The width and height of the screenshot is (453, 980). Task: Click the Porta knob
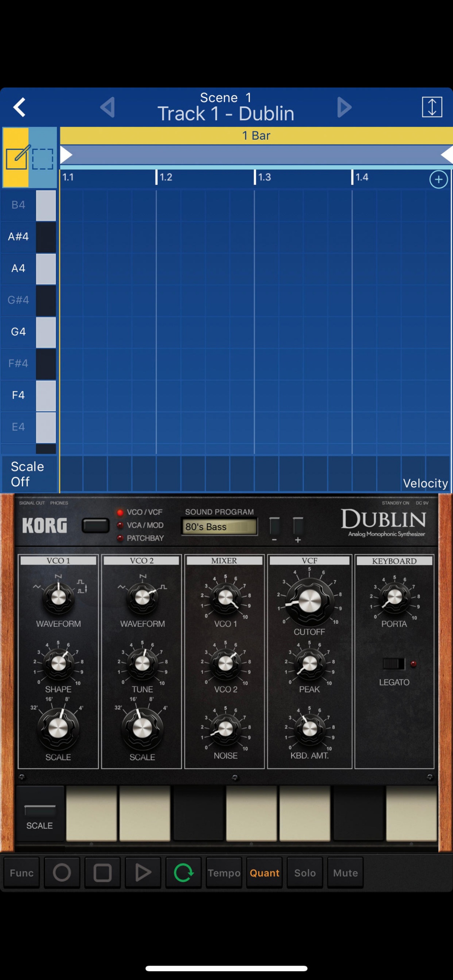click(394, 598)
